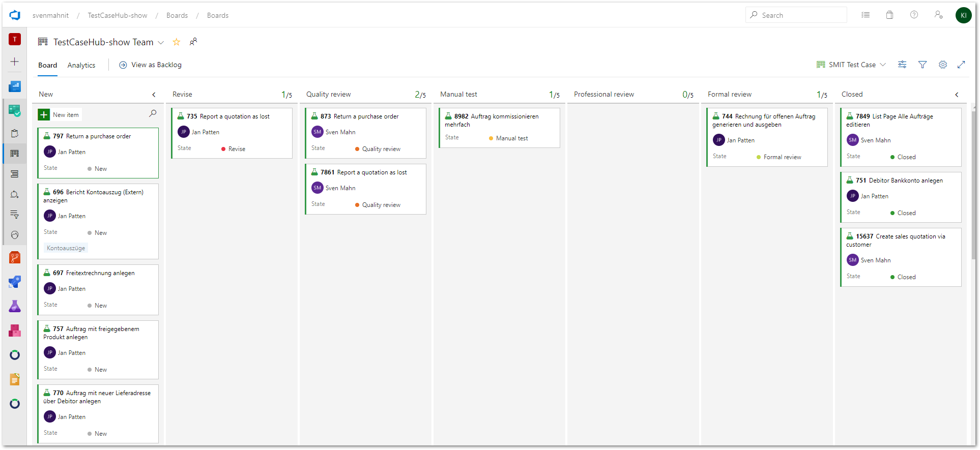Screen dimensions: 980x450
Task: Open card 873 Return a purchase order
Action: pos(359,116)
